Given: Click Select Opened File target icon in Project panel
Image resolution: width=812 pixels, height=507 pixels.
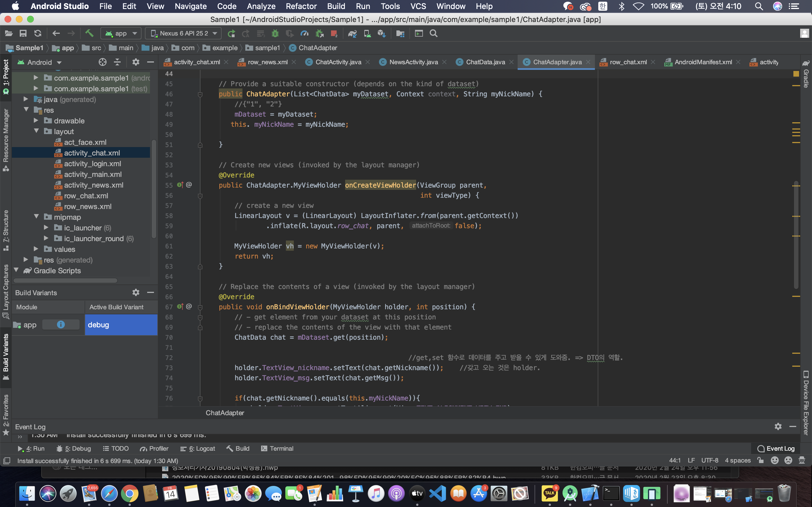Looking at the screenshot, I should [x=102, y=62].
